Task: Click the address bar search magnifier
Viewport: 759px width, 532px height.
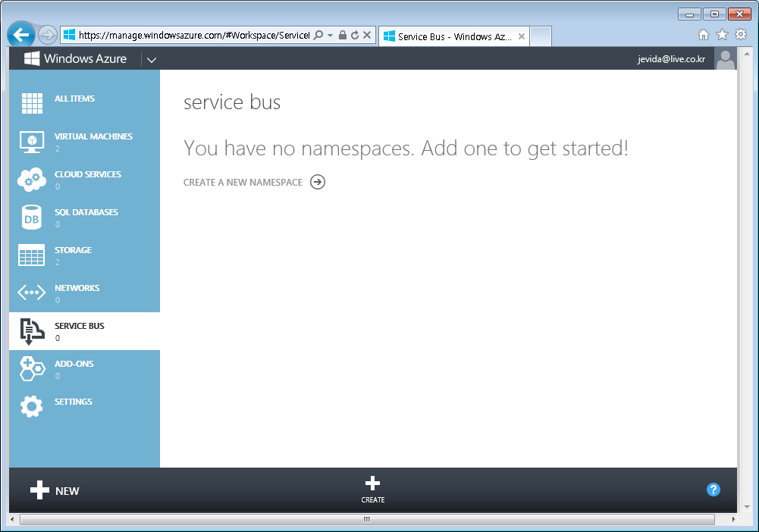Action: (x=318, y=35)
